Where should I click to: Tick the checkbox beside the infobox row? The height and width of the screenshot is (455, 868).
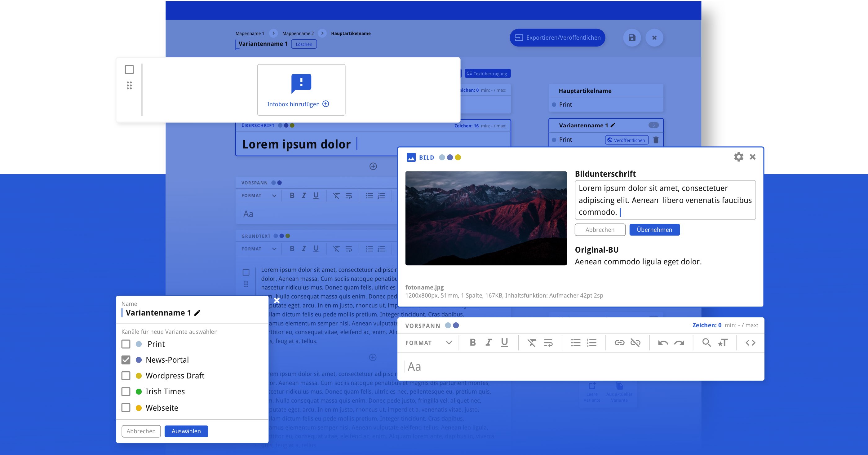pos(129,69)
